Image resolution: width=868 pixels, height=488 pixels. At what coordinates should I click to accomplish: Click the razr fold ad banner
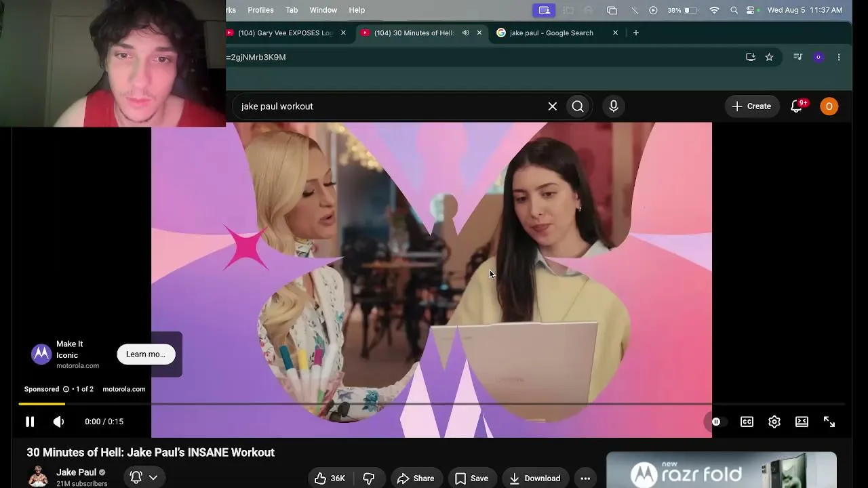click(x=722, y=470)
